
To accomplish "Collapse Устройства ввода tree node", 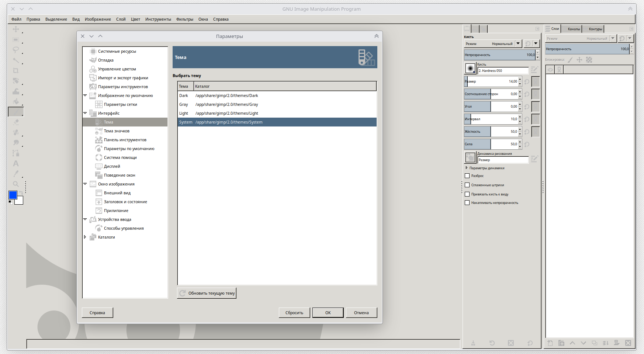I will (x=85, y=219).
